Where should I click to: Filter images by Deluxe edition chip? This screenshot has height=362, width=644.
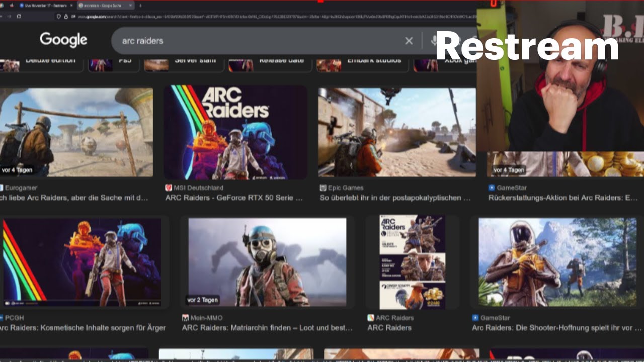coord(42,64)
